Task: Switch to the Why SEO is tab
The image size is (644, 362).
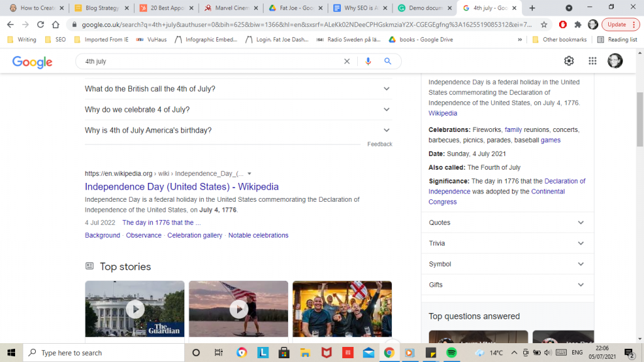Action: pyautogui.click(x=360, y=8)
